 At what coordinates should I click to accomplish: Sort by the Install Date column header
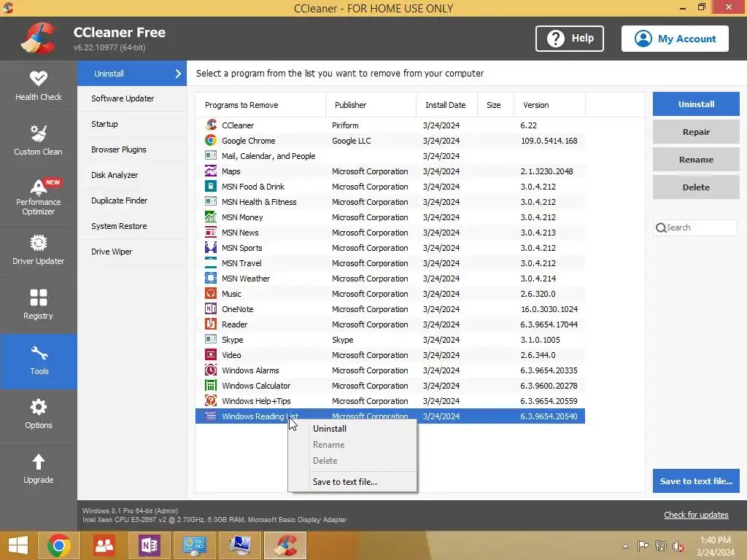[x=447, y=105]
